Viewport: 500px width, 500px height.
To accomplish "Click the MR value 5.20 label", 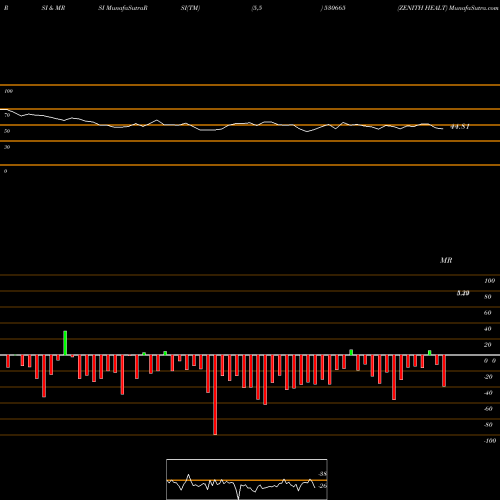I will coord(463,293).
